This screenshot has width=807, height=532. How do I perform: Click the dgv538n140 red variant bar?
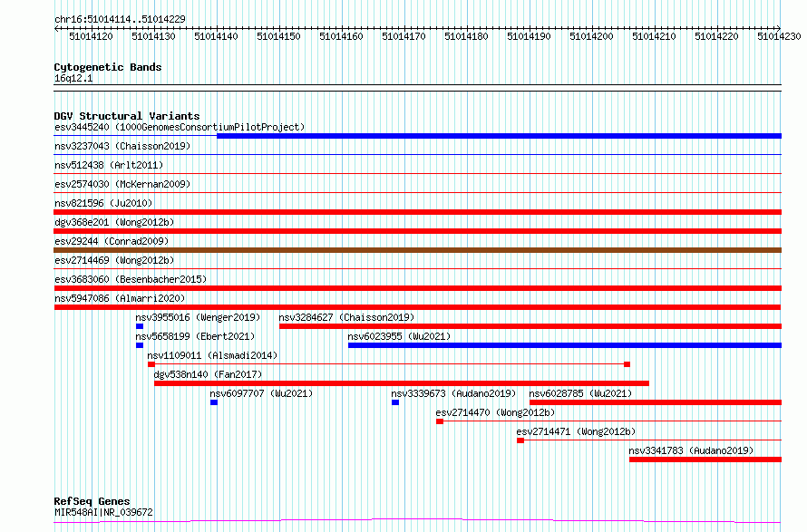click(x=402, y=383)
